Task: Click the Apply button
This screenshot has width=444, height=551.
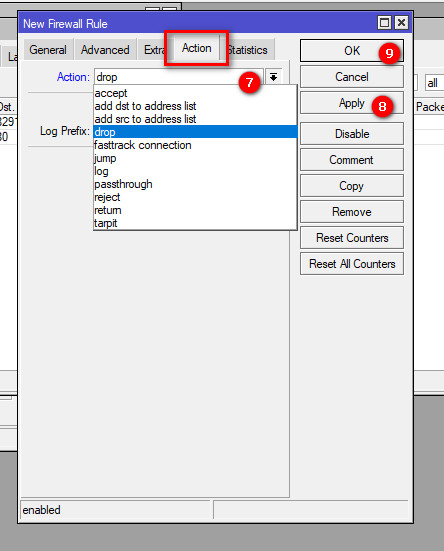Action: coord(352,103)
